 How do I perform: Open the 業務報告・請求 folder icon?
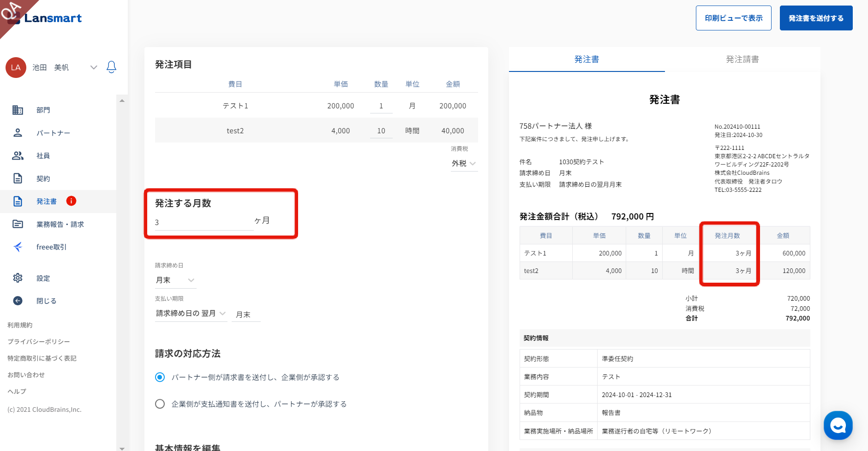pyautogui.click(x=18, y=224)
